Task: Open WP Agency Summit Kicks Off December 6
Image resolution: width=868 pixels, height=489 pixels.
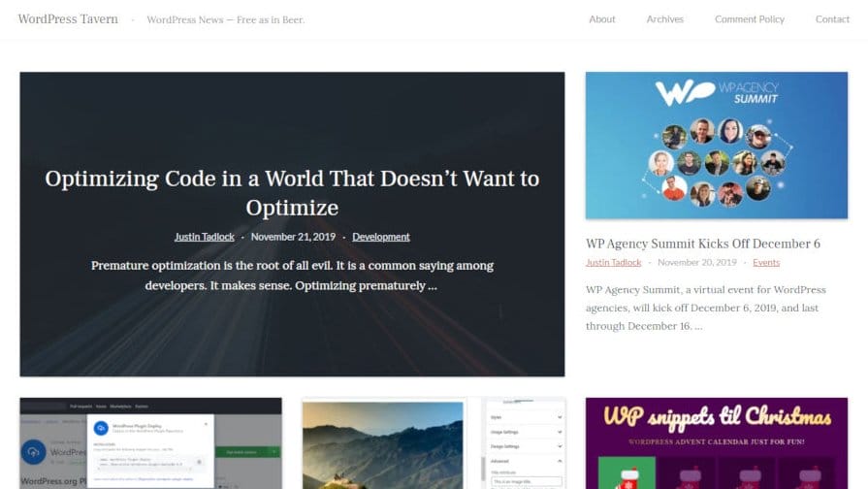Action: (x=702, y=244)
